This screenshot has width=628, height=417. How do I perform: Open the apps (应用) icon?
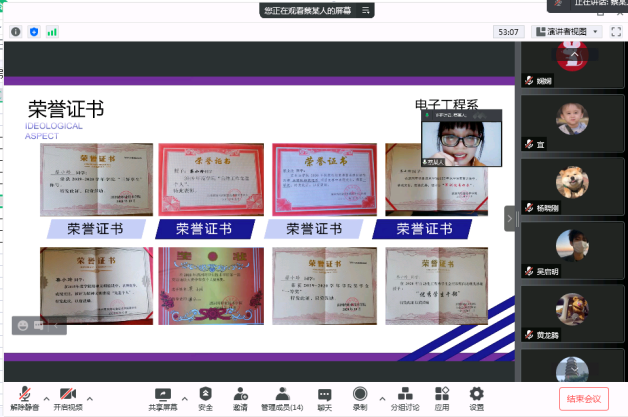442,397
